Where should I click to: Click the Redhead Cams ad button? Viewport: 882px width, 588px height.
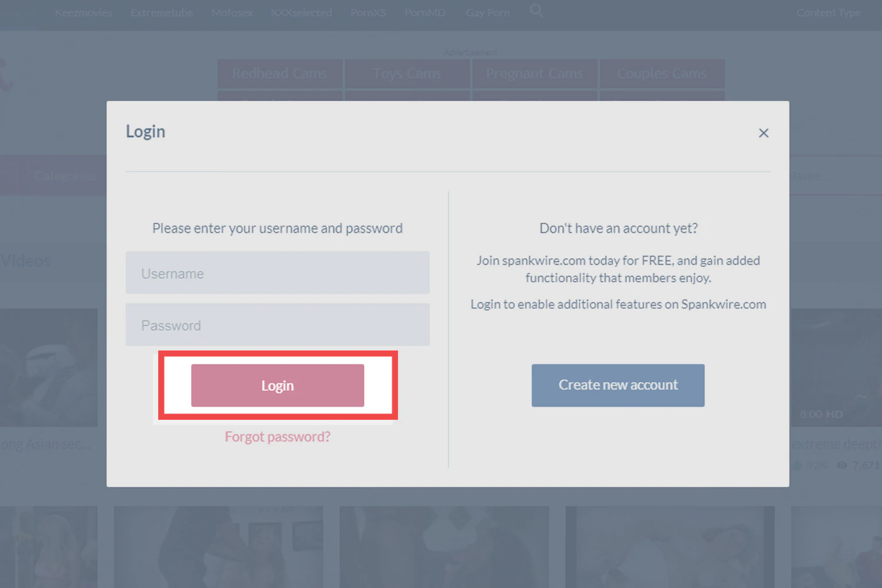[280, 73]
